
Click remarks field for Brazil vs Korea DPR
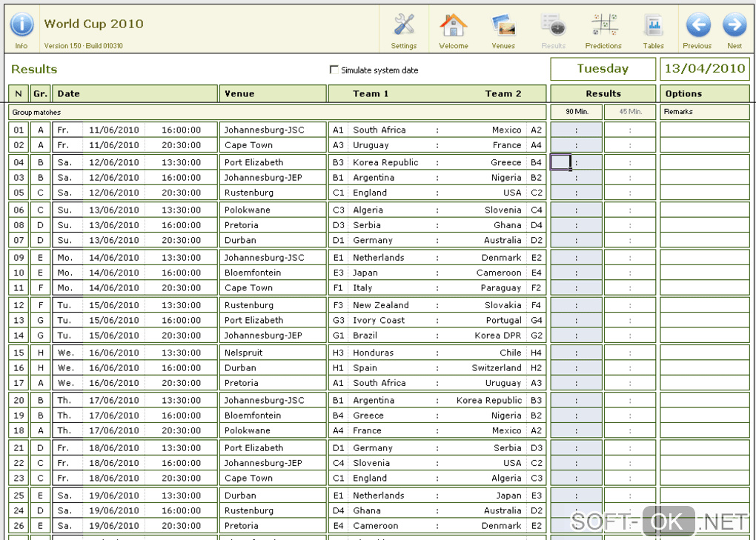pos(705,336)
